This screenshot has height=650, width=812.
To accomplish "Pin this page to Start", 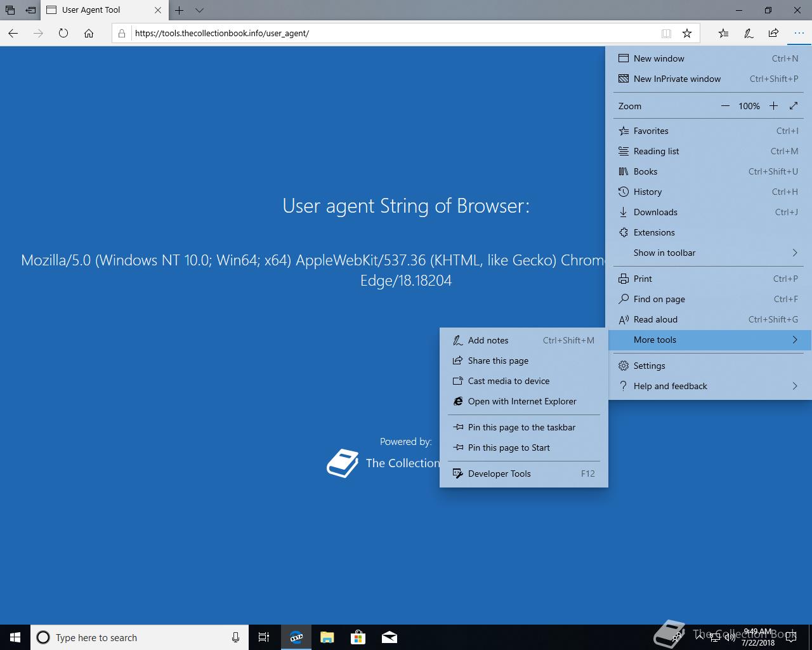I will pos(524,448).
